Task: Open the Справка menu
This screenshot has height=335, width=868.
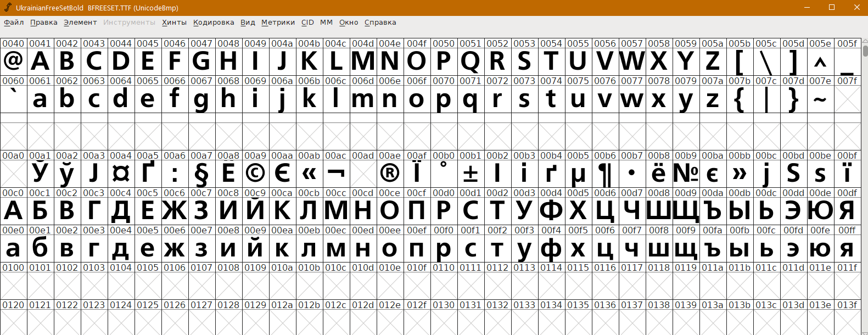Action: [x=380, y=23]
